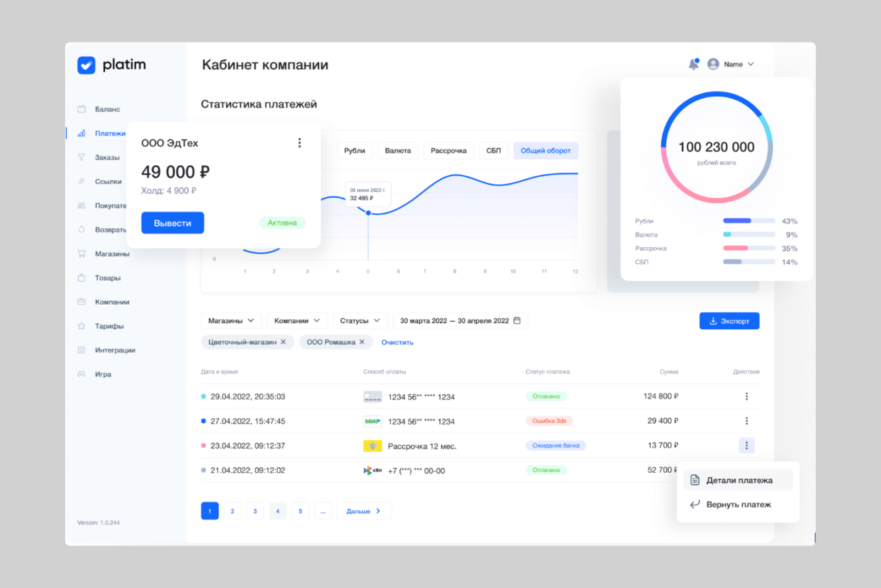Screen dimensions: 881x588
Task: Switch chart to Общий оборот view
Action: pyautogui.click(x=546, y=150)
